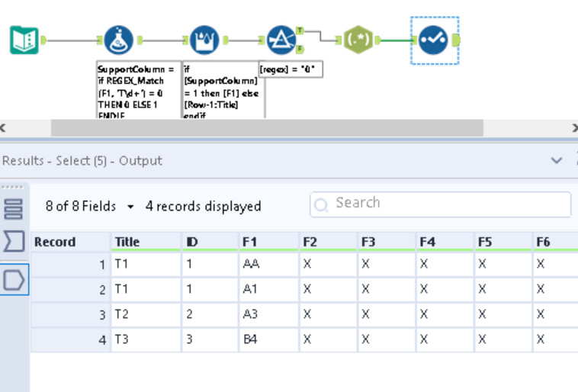Select the green RegEx tool icon
Screen dimensions: 578x392
pyautogui.click(x=358, y=40)
